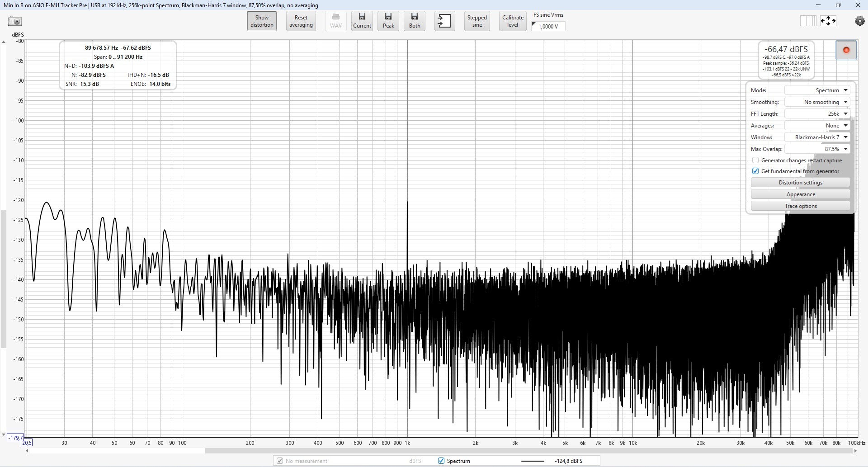Save the Current trace
Screen dimensions: 868x467
362,21
